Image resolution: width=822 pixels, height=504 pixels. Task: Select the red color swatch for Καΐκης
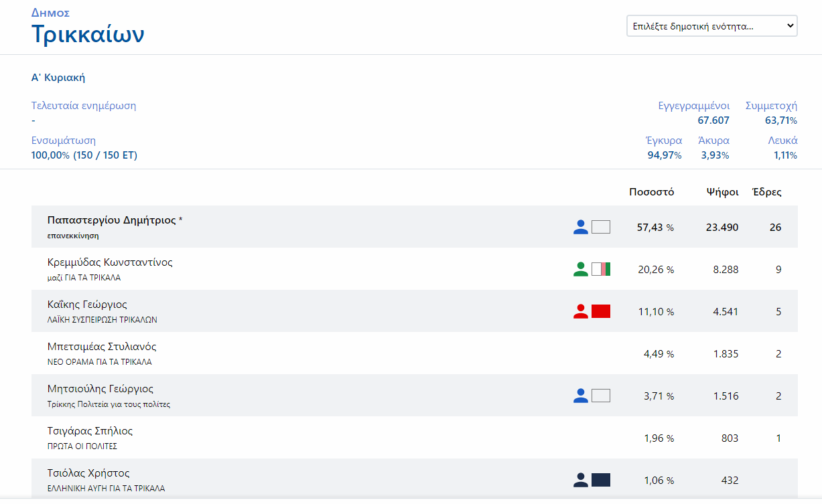601,311
